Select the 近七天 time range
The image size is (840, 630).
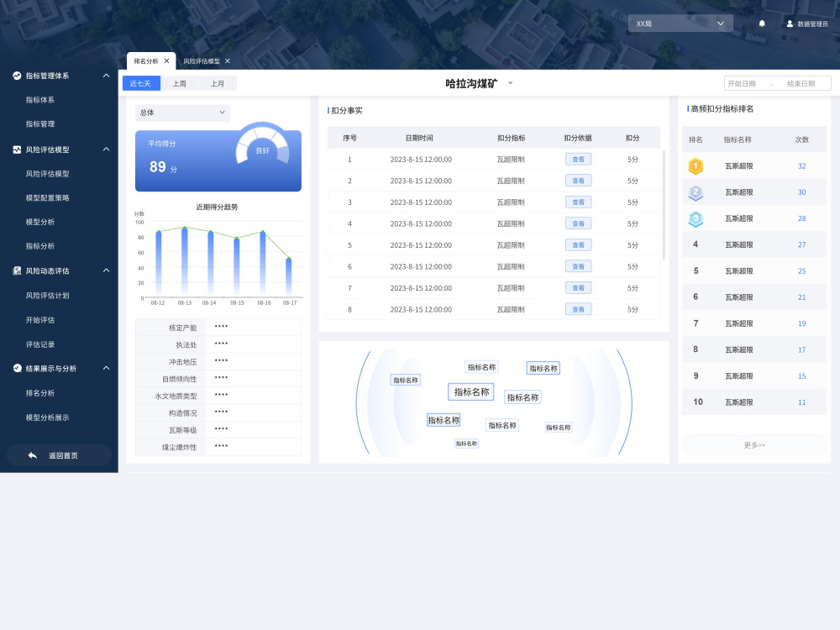point(141,83)
